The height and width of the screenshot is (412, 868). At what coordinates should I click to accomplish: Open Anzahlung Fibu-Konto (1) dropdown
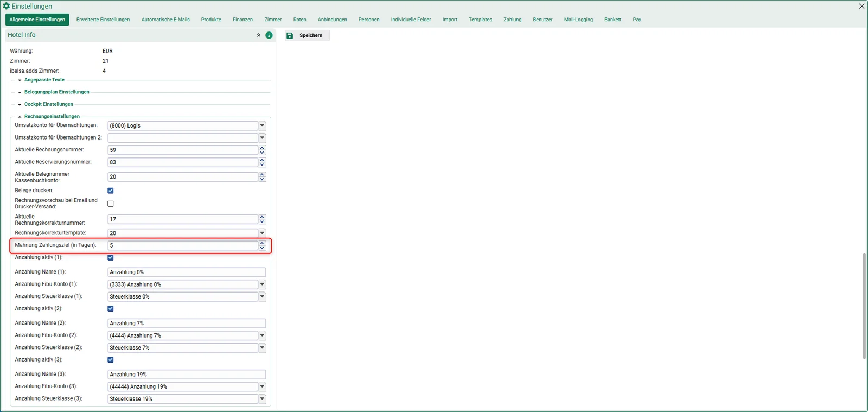pos(262,284)
